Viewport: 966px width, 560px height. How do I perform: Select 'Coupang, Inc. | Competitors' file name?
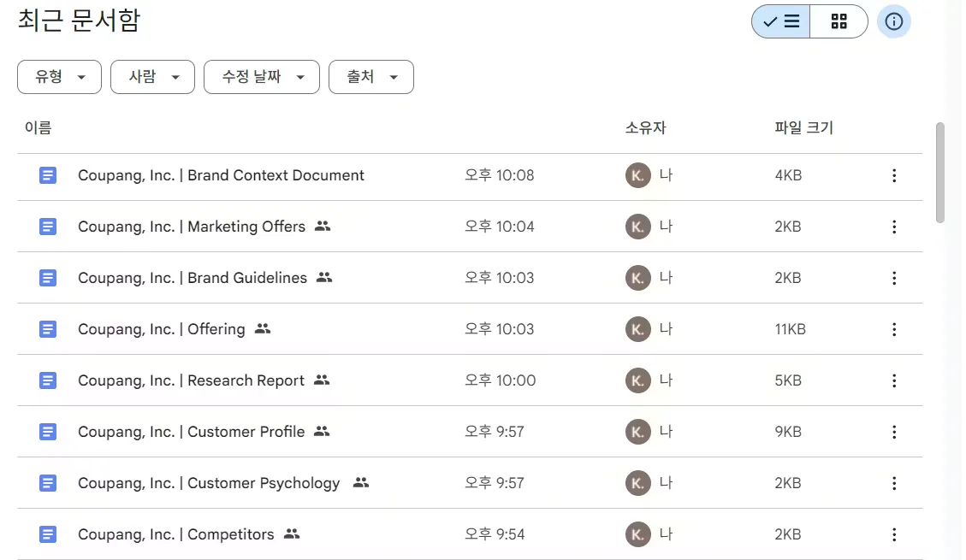click(176, 534)
